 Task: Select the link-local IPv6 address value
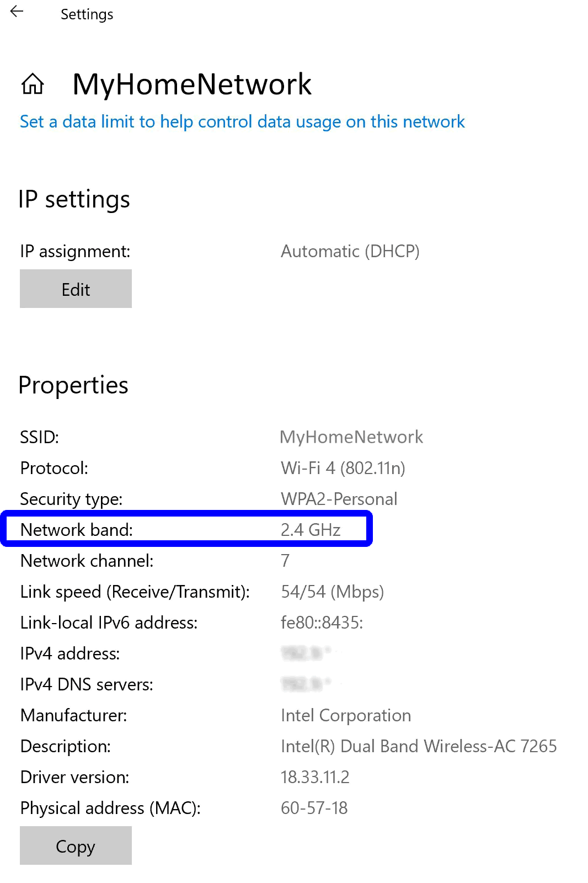tap(322, 623)
